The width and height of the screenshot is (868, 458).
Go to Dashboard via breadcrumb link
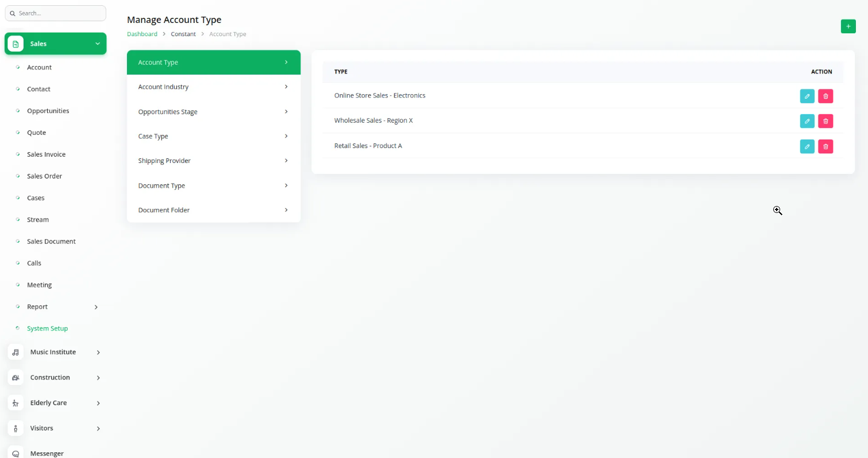(142, 34)
